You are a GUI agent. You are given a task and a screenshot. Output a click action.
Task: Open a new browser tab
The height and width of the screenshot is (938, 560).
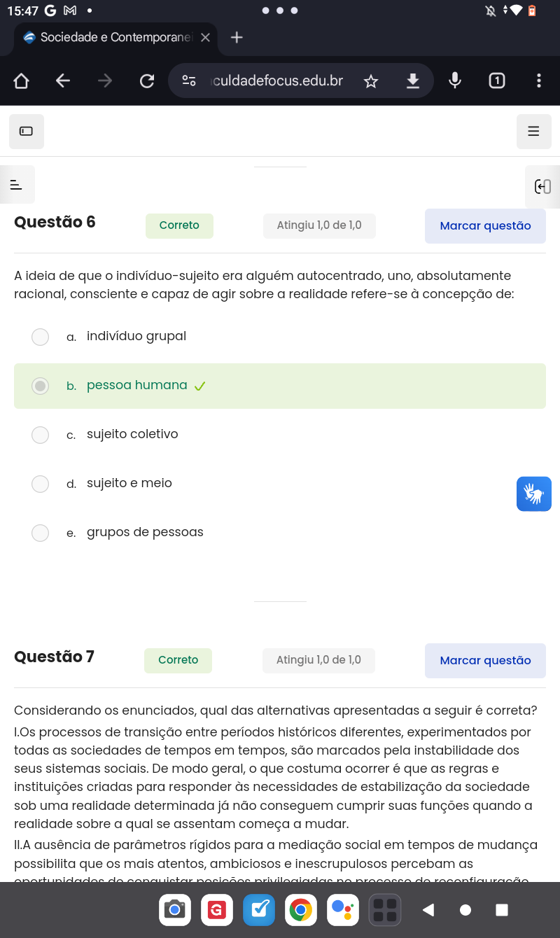tap(237, 38)
